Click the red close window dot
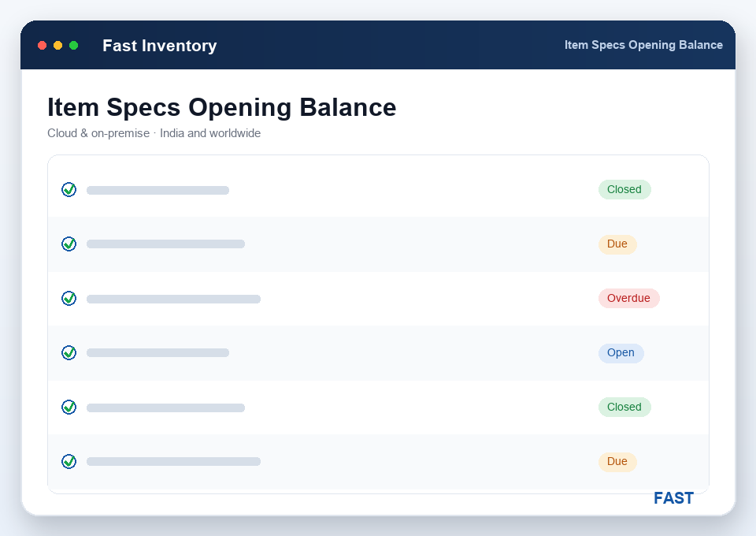 coord(42,46)
